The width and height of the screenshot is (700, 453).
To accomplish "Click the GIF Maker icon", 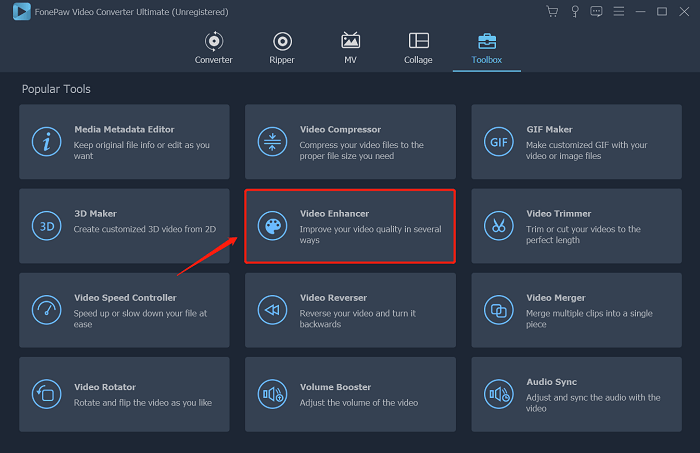I will (x=499, y=142).
